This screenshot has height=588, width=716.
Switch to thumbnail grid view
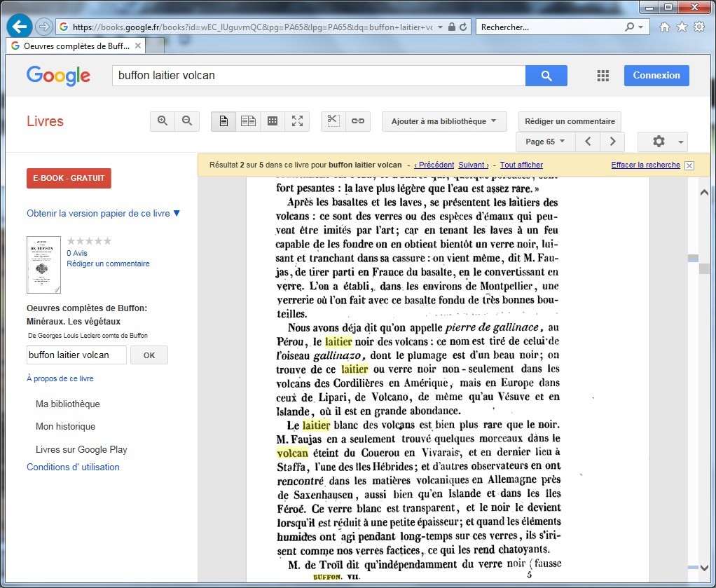[273, 121]
